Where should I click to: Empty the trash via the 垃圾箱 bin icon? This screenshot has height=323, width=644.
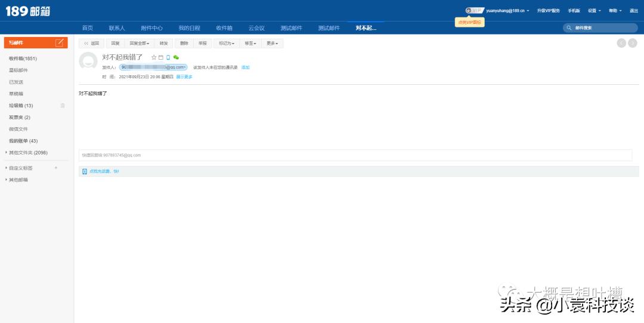pyautogui.click(x=63, y=106)
